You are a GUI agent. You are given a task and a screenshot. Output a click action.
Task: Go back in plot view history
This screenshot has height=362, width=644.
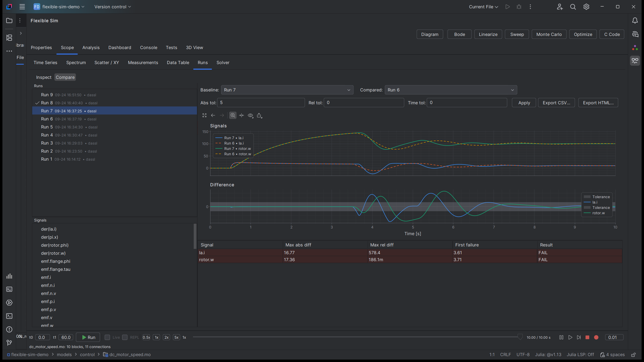[213, 115]
